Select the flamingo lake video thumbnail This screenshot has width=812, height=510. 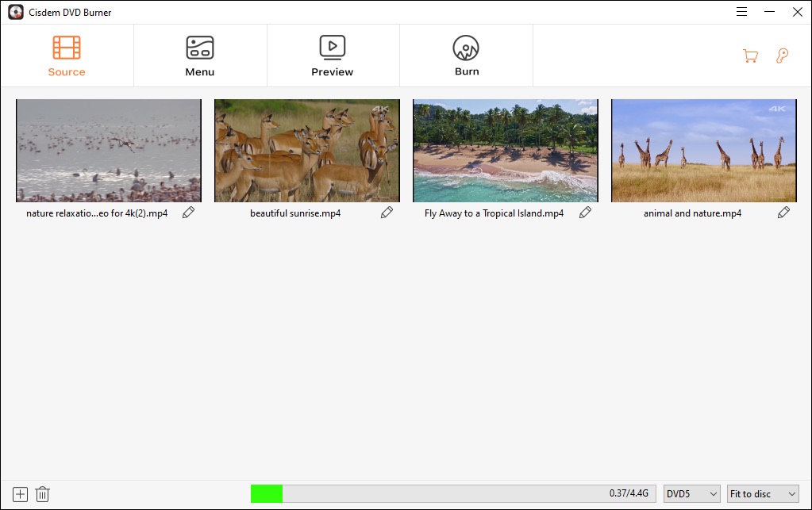point(109,151)
